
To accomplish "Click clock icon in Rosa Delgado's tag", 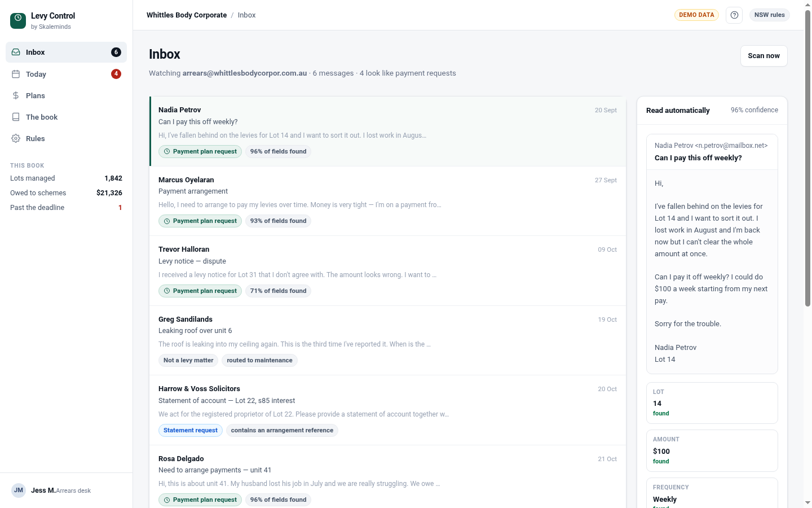I will pos(167,500).
